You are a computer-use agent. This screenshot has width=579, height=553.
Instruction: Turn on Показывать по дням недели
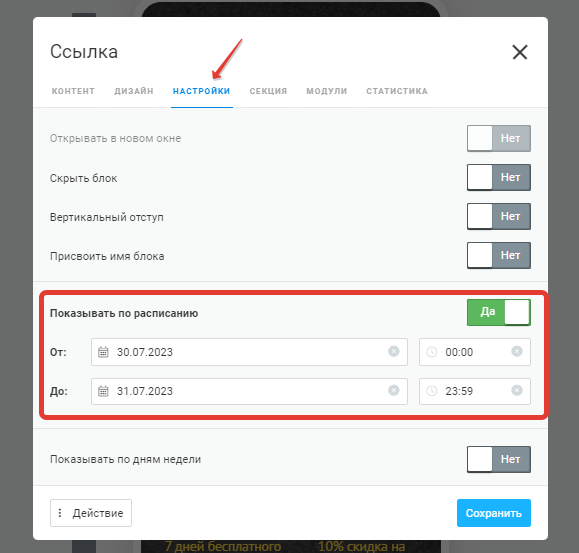click(x=499, y=459)
